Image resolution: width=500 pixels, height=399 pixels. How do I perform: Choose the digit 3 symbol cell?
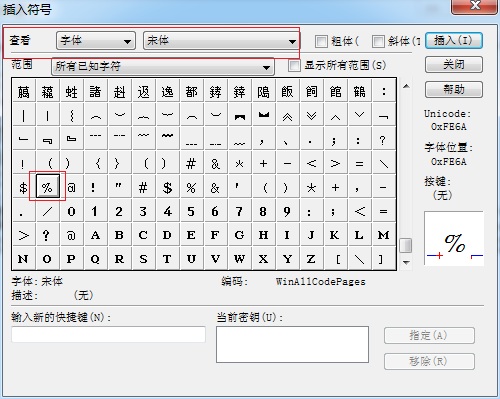pyautogui.click(x=143, y=211)
